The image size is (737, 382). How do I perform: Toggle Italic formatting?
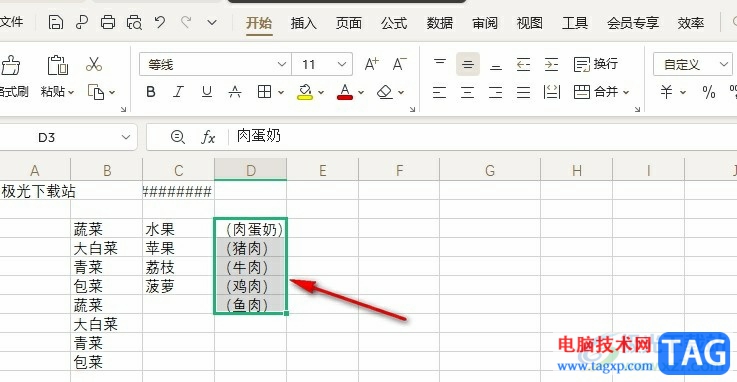click(x=179, y=92)
